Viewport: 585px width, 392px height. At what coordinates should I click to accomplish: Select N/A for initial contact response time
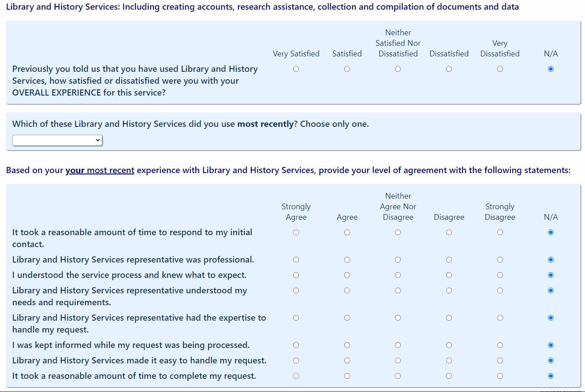click(551, 233)
